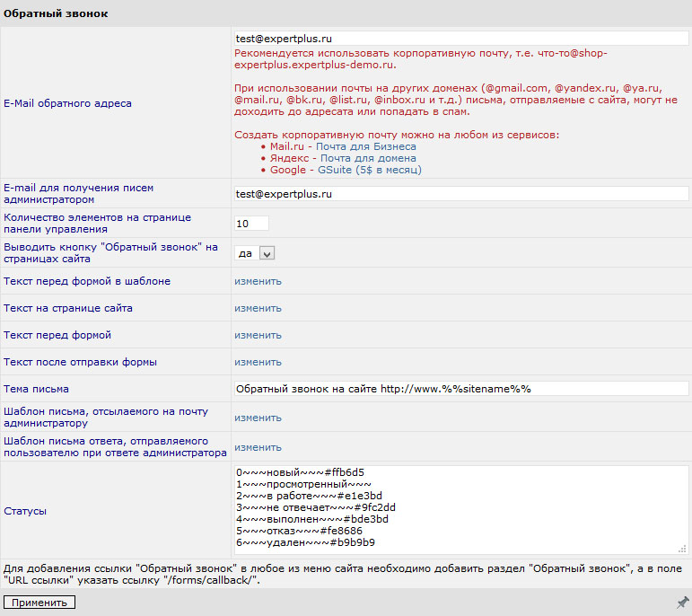Click status line "1~~~просмотренный~~~"

[x=303, y=484]
